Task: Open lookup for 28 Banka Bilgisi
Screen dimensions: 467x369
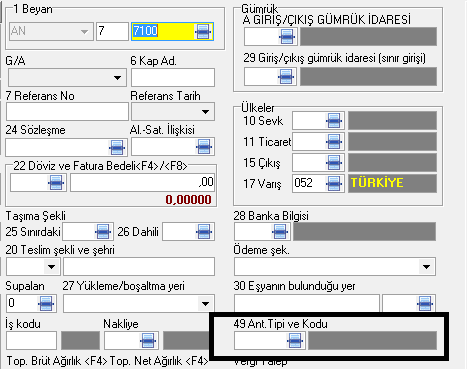Action: tap(280, 231)
